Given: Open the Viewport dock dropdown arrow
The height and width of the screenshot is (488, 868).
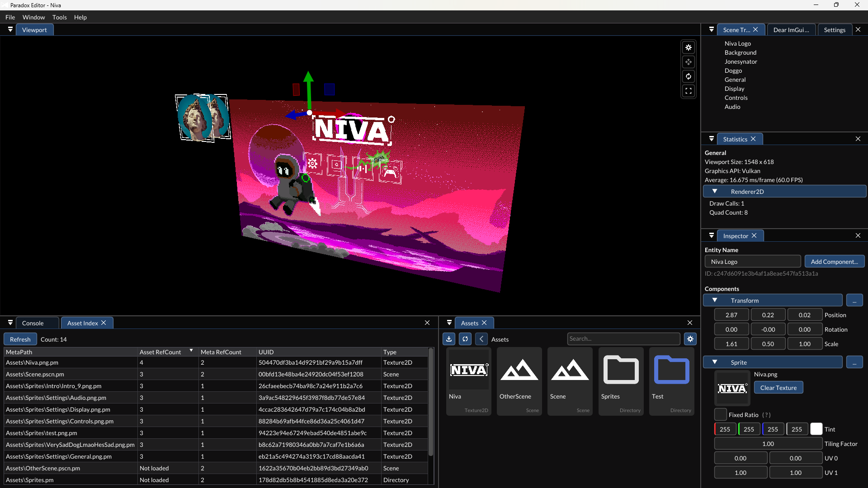Looking at the screenshot, I should [x=10, y=30].
